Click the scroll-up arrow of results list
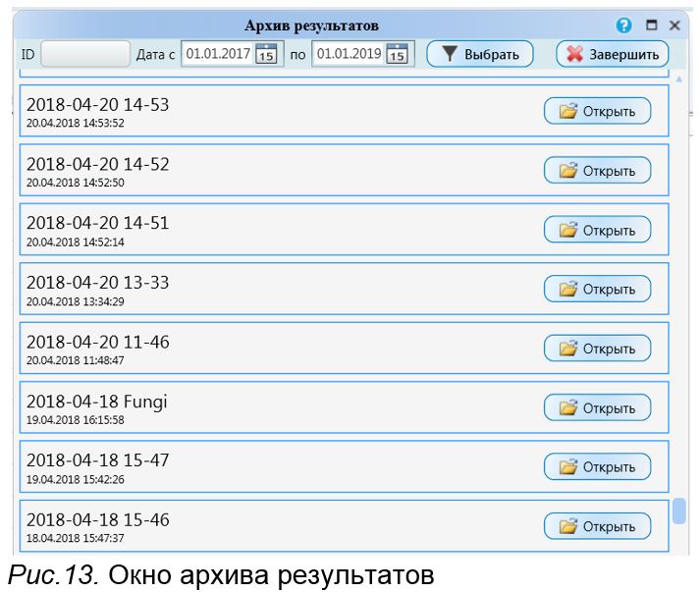Screen dimensions: 700x592 tap(679, 79)
